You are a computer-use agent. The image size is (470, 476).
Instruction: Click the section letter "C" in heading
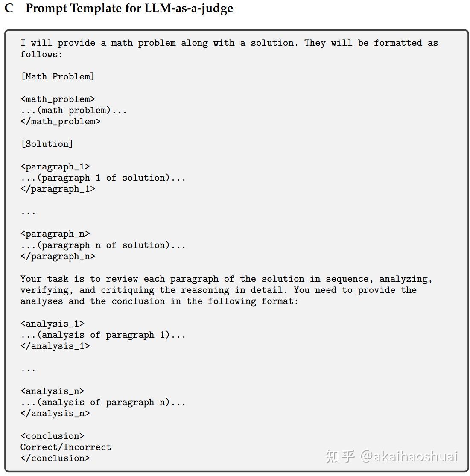9,9
